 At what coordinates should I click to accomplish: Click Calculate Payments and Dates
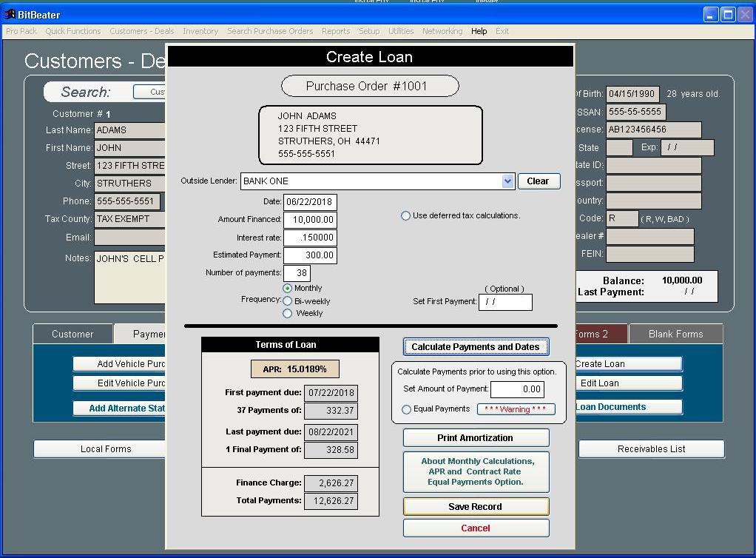tap(476, 346)
